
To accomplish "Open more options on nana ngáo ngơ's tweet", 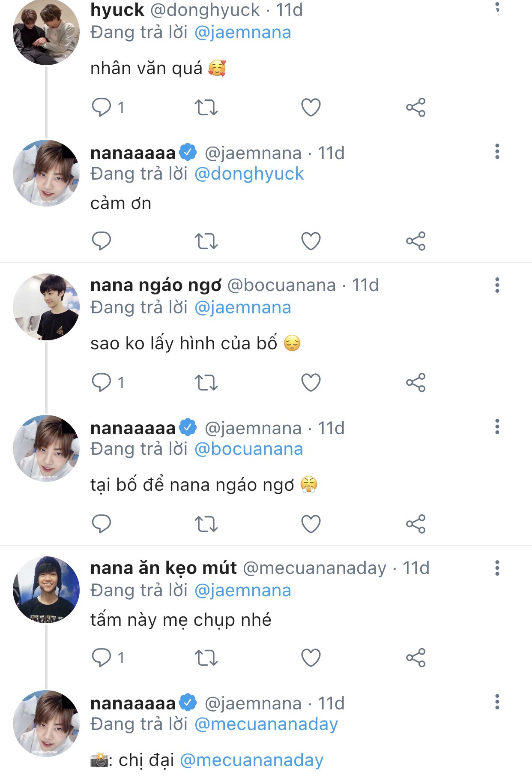I will [x=497, y=285].
